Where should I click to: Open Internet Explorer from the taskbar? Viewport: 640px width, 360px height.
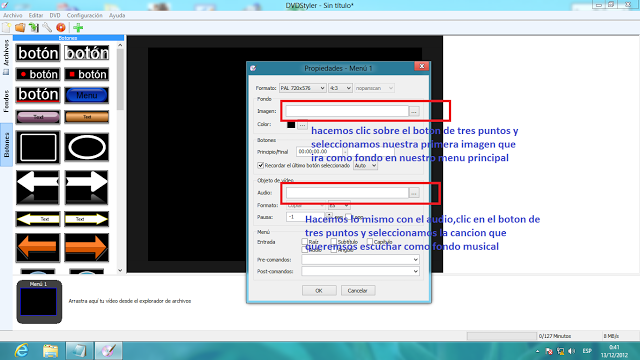21,351
